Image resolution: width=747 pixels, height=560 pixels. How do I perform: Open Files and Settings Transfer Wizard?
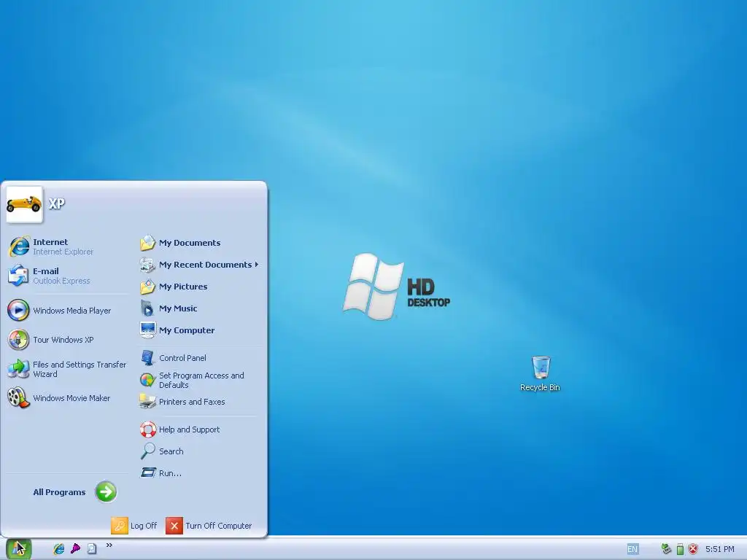point(67,369)
